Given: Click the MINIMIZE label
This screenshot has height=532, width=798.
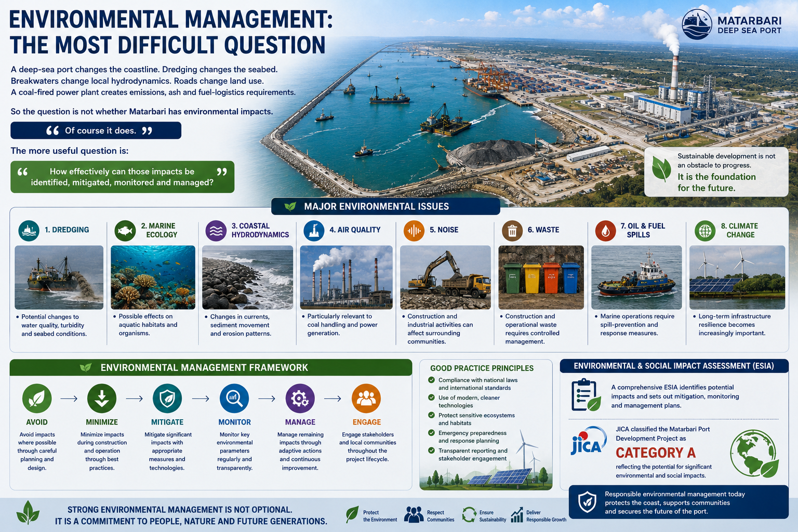Looking at the screenshot, I should [102, 422].
